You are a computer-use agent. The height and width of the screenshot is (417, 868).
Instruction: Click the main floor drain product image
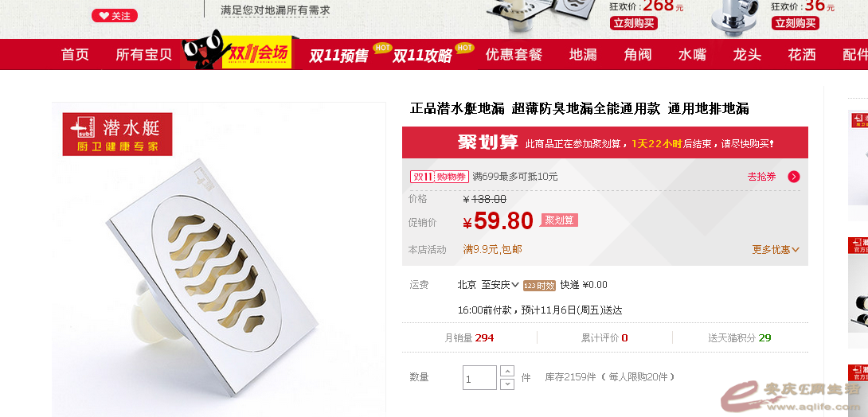click(219, 260)
